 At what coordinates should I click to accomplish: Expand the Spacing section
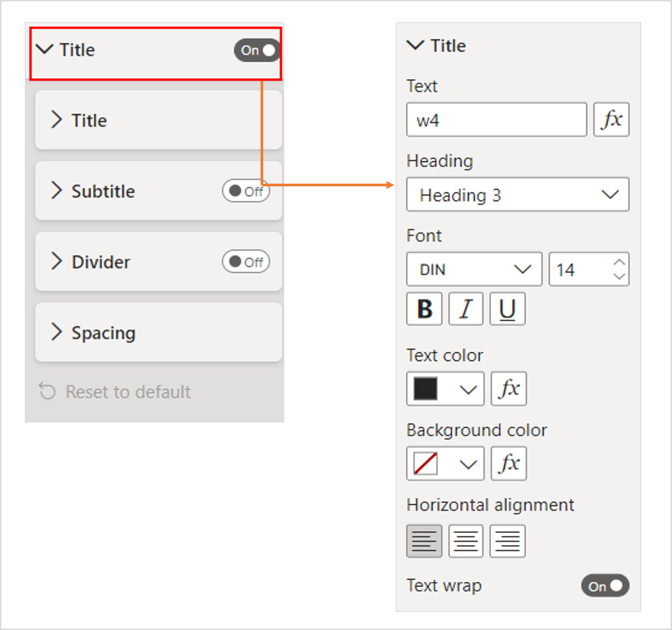coord(104,332)
